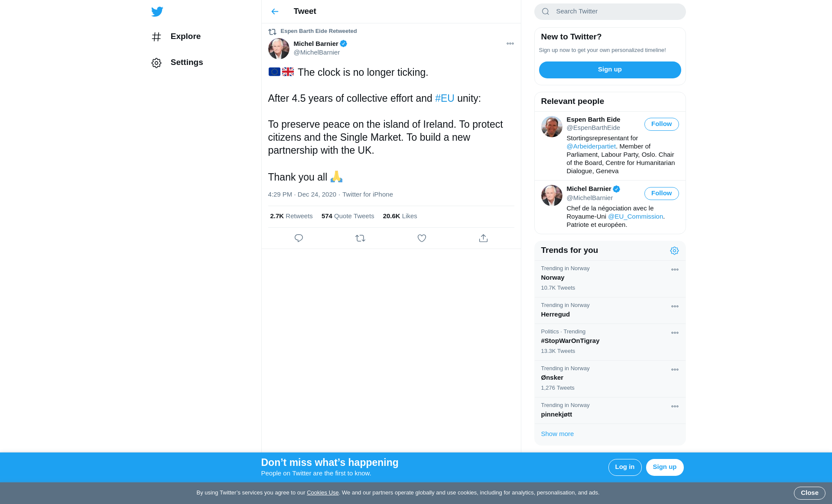Focus the Search Twitter field
The width and height of the screenshot is (832, 504).
(x=610, y=12)
